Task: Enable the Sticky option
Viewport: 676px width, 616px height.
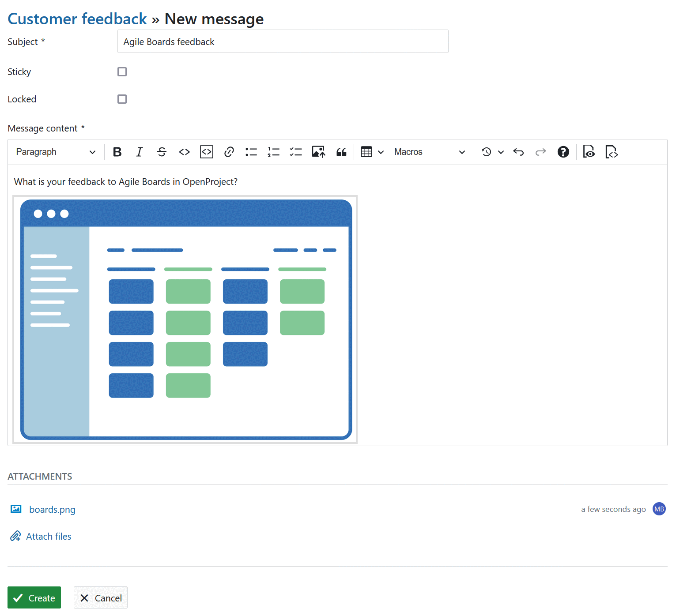Action: pos(122,71)
